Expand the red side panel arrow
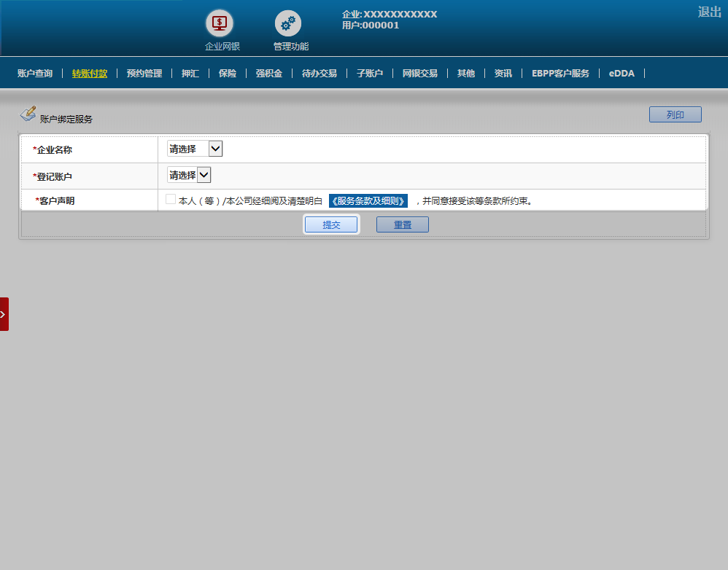The height and width of the screenshot is (570, 728). click(x=4, y=314)
